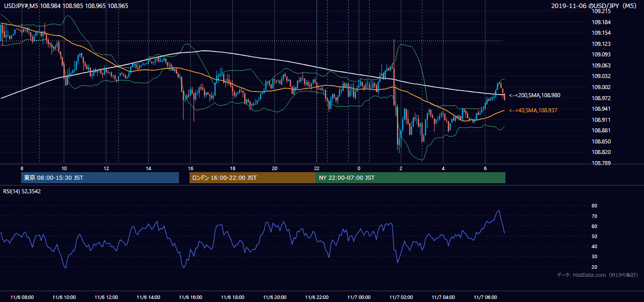Click hour marker 18 under price chart
Viewport: 644px width, 302px height.
232,168
